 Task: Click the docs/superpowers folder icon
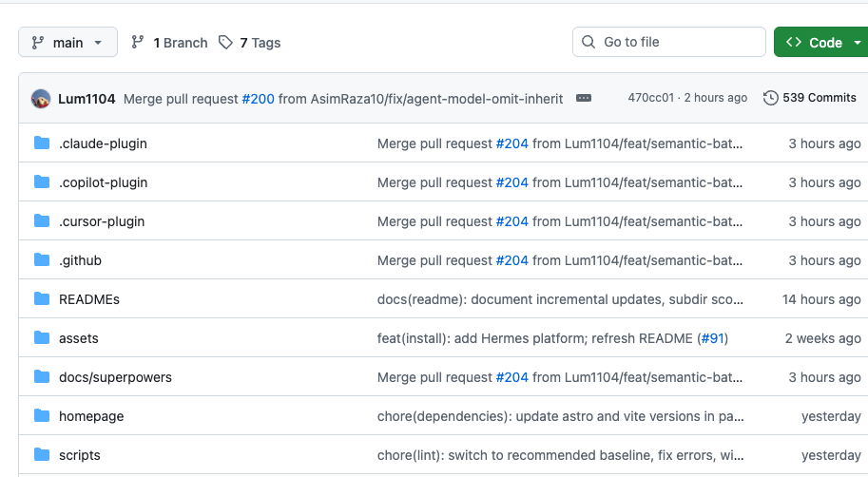click(x=42, y=377)
